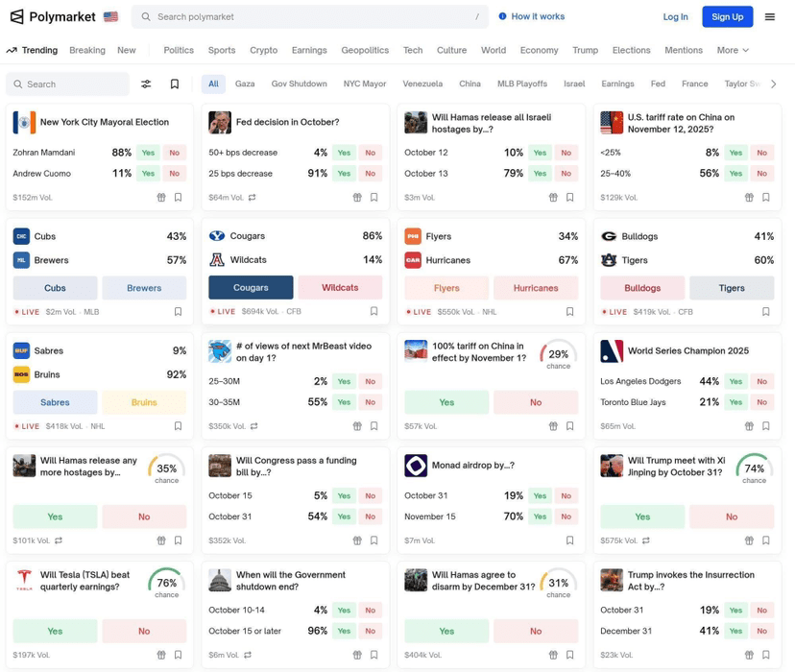Screen dimensions: 795x672
Task: Select the MLB Playoffs topic chip
Action: 522,84
